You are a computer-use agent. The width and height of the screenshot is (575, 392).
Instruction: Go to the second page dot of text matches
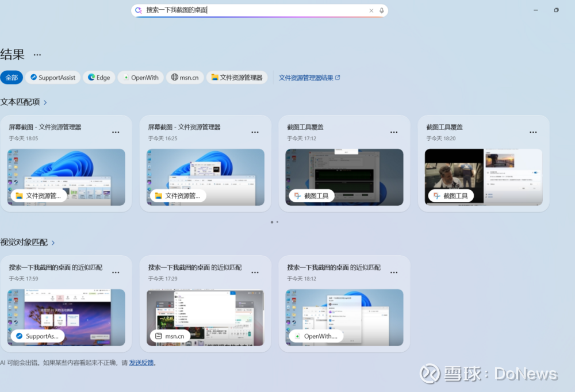277,222
